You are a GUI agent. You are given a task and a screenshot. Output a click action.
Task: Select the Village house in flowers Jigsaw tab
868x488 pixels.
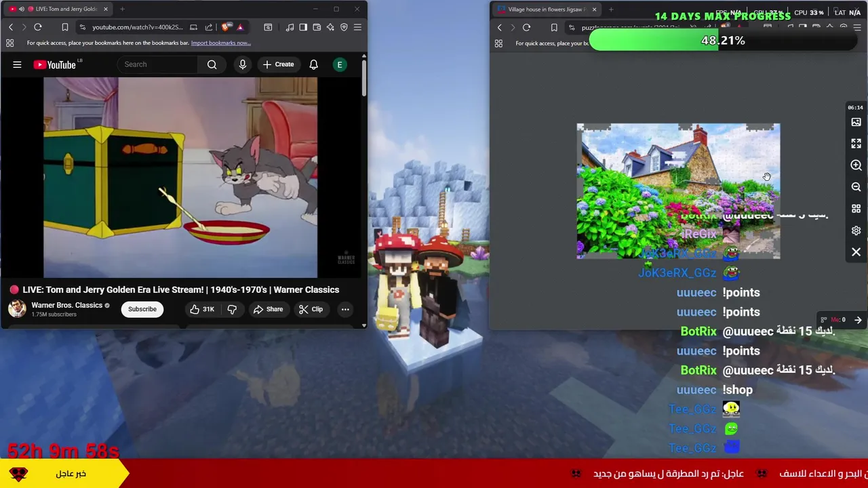(x=547, y=9)
